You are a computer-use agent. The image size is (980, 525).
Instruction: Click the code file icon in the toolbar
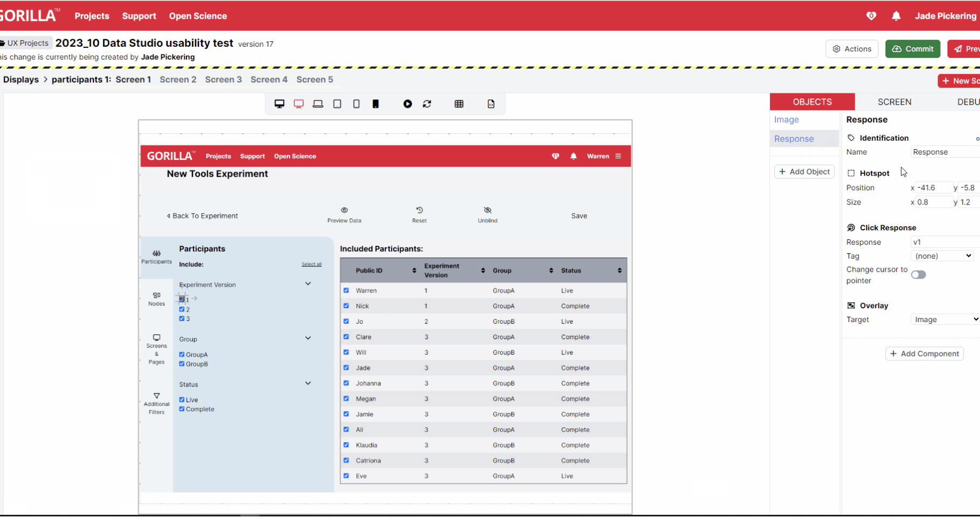491,104
